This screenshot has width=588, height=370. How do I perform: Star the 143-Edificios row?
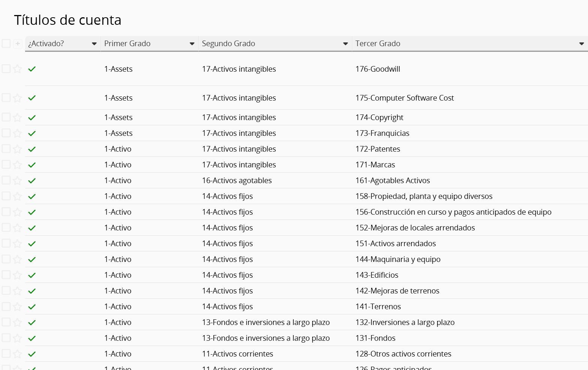[x=17, y=275]
